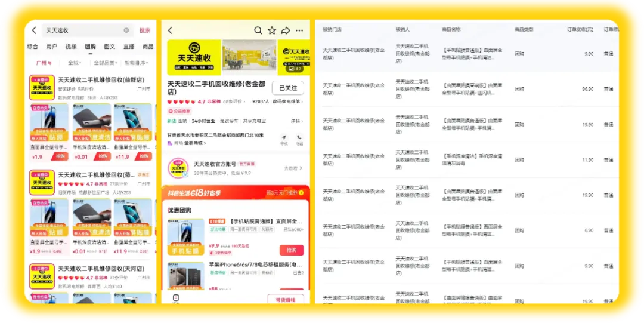Switch to the 直播 tab
644x323 pixels.
[x=129, y=47]
